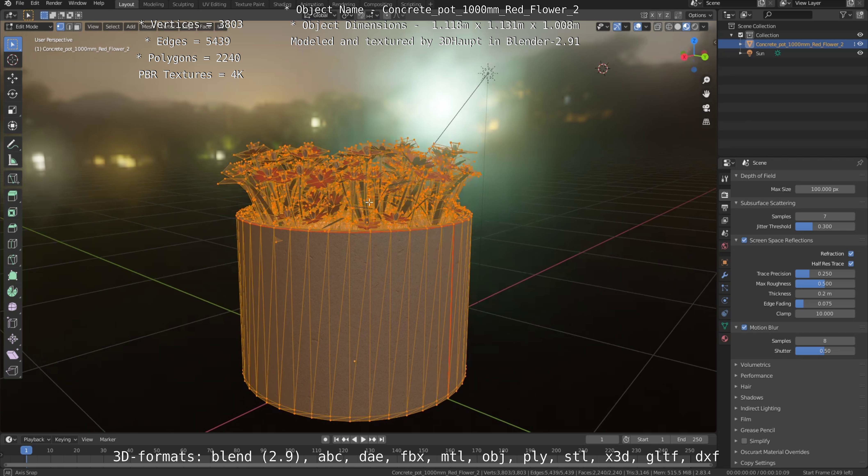This screenshot has height=476, width=868.
Task: Open the Window menu
Action: click(x=77, y=3)
